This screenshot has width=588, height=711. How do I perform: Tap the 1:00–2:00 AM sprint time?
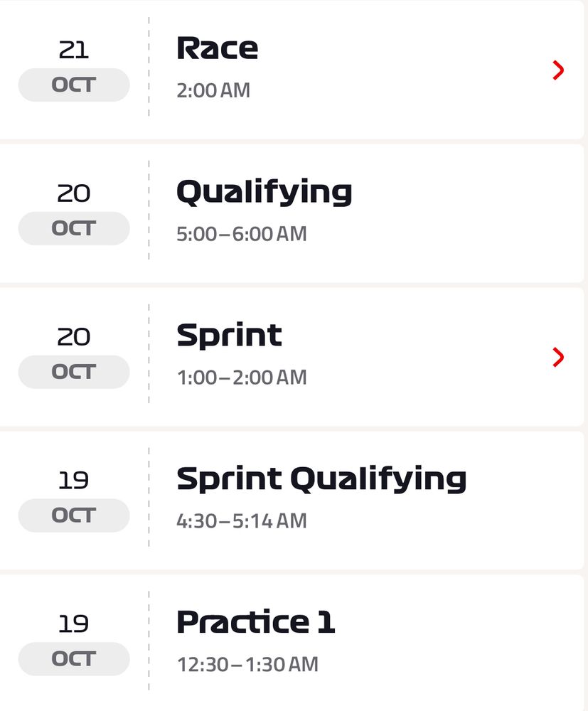242,378
